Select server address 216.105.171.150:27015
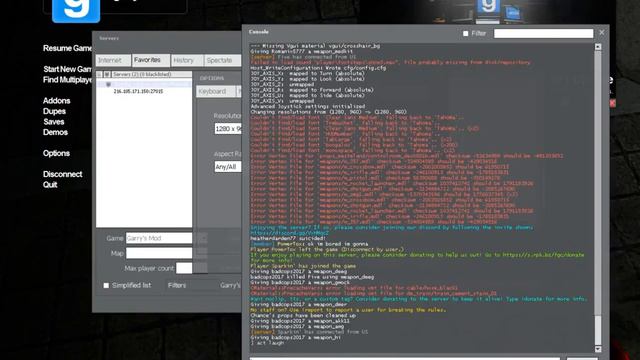Screen dimensions: 640x360 138,91
